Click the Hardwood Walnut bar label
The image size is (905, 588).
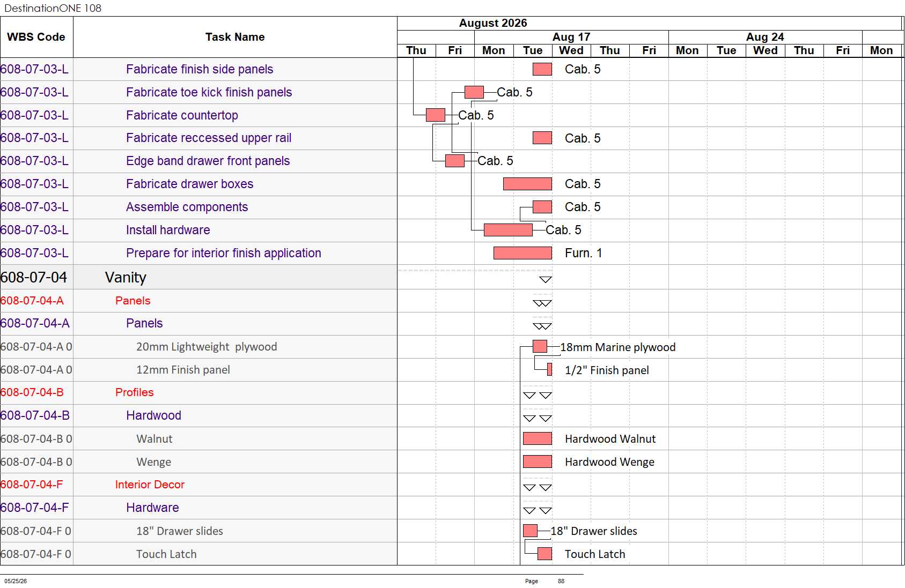(x=610, y=439)
